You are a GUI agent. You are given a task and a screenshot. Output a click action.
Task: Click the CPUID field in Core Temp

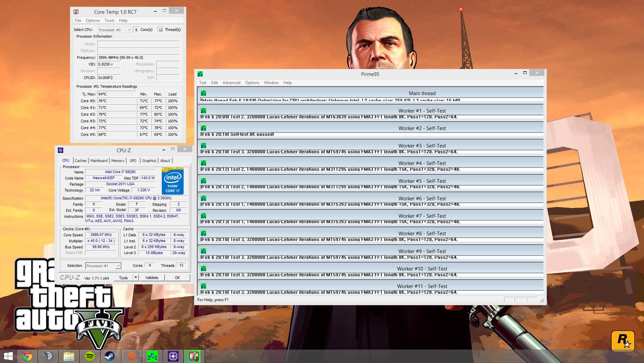coord(109,78)
